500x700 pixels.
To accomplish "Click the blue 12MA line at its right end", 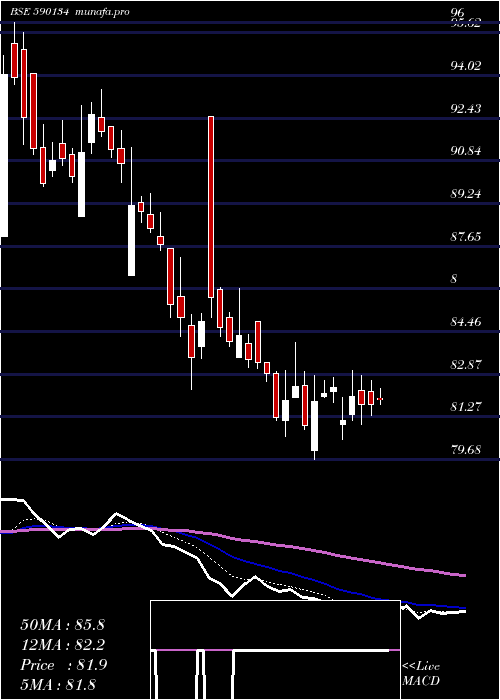I will pos(463,608).
